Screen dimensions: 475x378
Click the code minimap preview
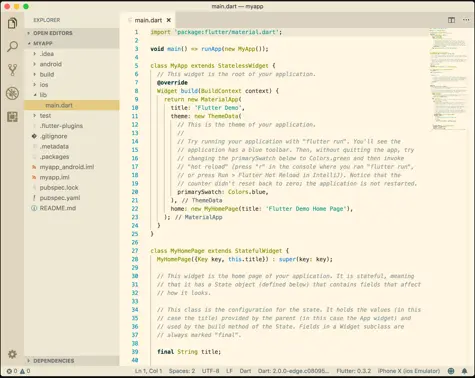pyautogui.click(x=449, y=79)
